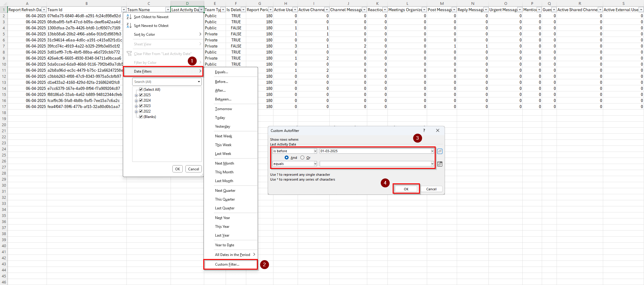This screenshot has width=644, height=285.
Task: Click the date picker icon beside the date field
Action: [440, 151]
